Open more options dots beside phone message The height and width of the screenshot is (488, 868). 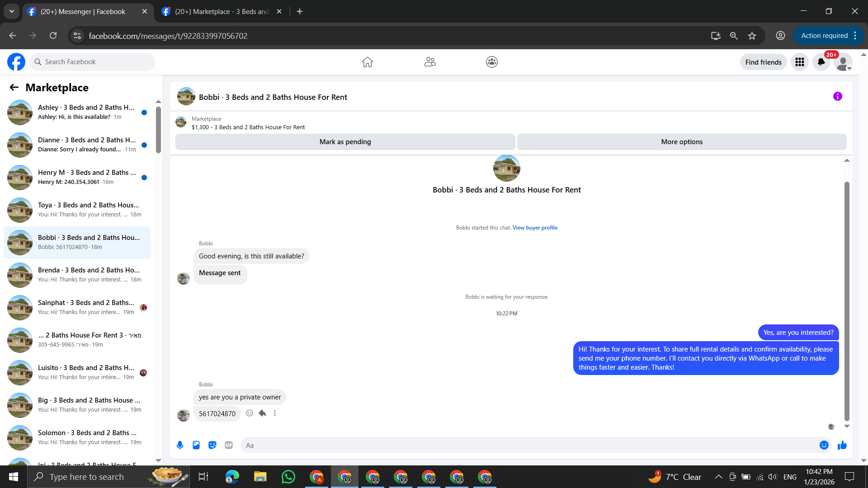click(x=275, y=413)
